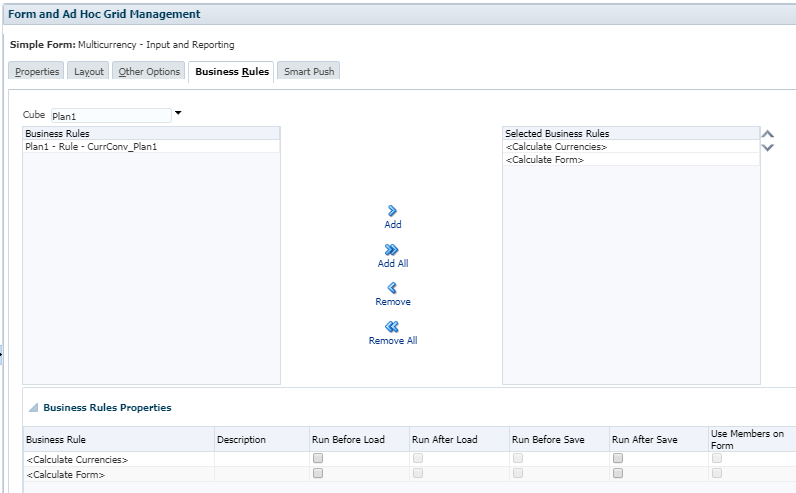Click the Cube input field showing Plan1
The height and width of the screenshot is (493, 796).
pyautogui.click(x=110, y=116)
